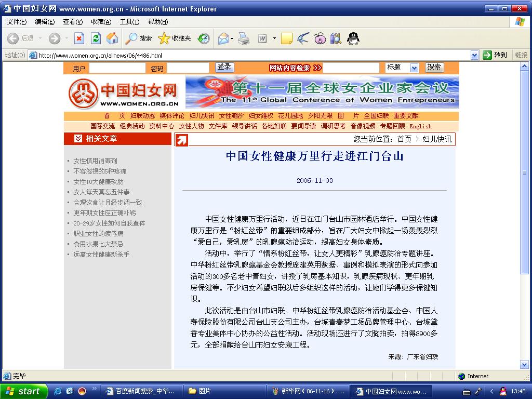The image size is (532, 399).
Task: Open the 工具(T) menu
Action: (x=129, y=22)
